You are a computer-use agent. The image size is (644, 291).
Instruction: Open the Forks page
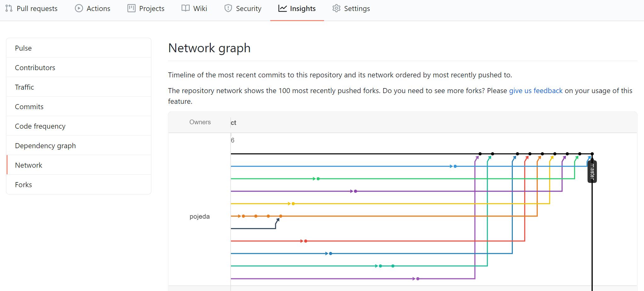[x=23, y=185]
